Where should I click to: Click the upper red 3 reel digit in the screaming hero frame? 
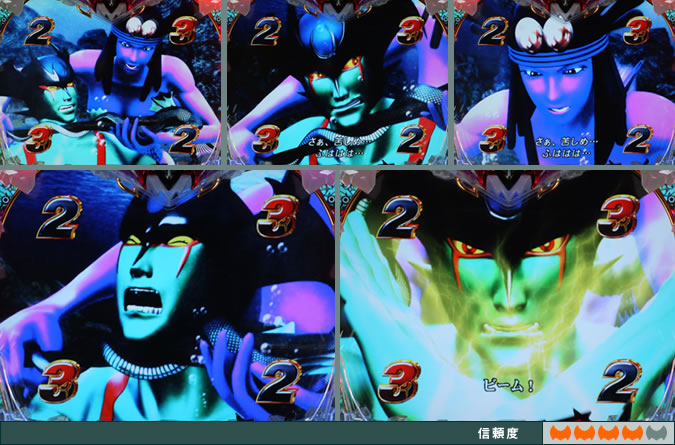[x=278, y=216]
